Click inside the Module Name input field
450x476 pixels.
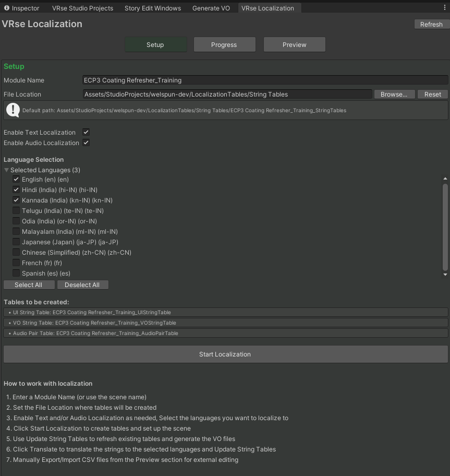209,80
